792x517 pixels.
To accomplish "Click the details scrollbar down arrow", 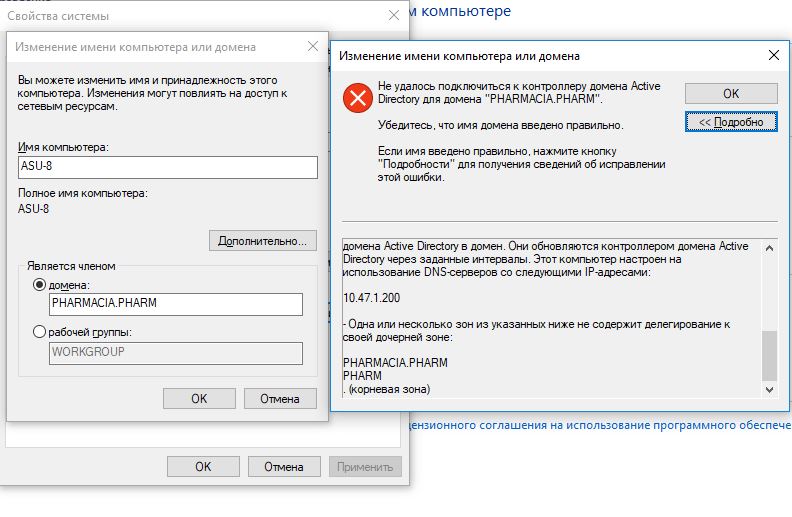I will pos(769,389).
